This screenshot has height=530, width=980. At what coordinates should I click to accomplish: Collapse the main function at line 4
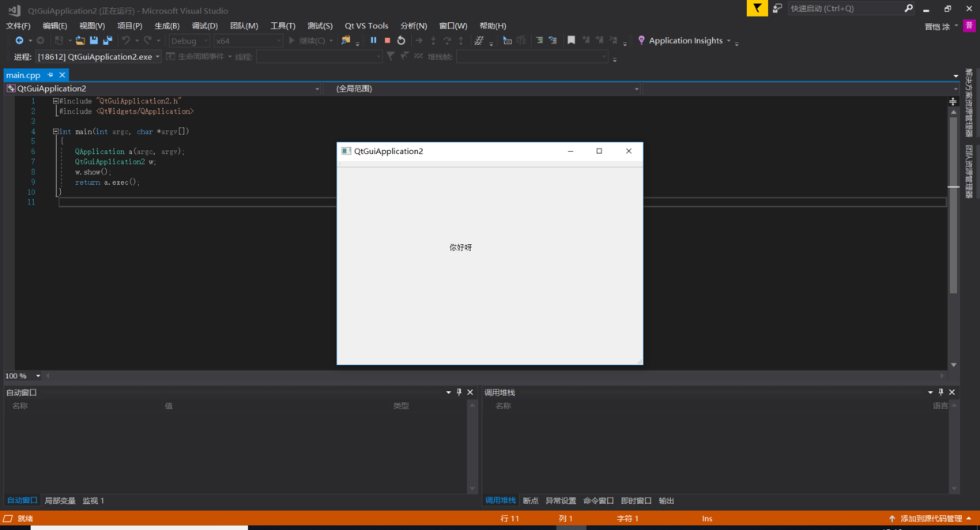pyautogui.click(x=55, y=132)
